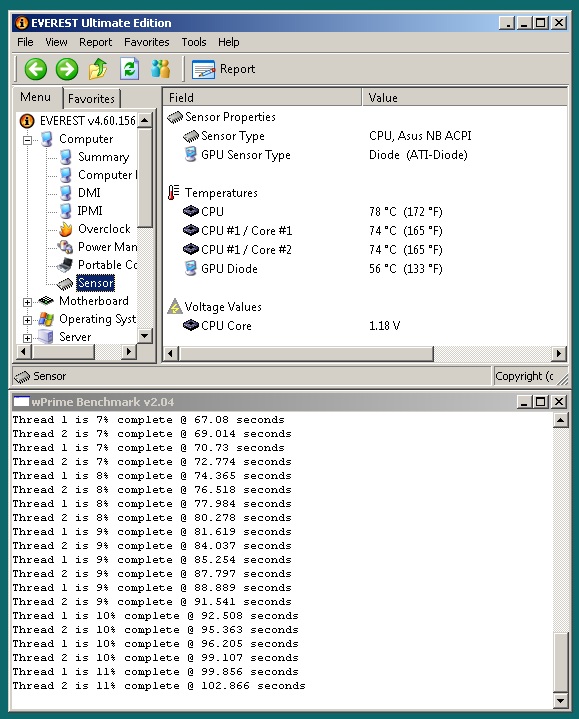Open the File menu
579x719 pixels.
click(x=25, y=42)
